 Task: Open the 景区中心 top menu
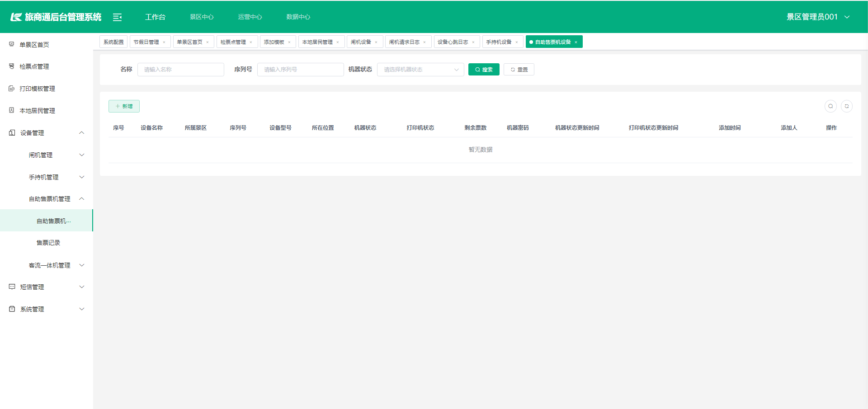tap(202, 17)
